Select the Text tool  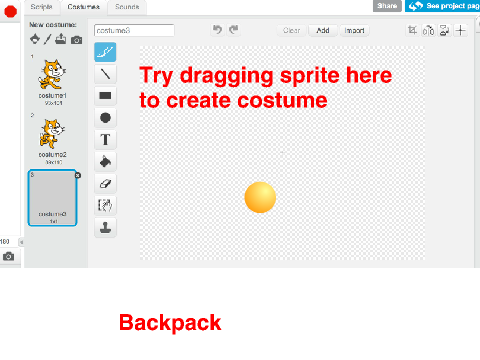[105, 139]
